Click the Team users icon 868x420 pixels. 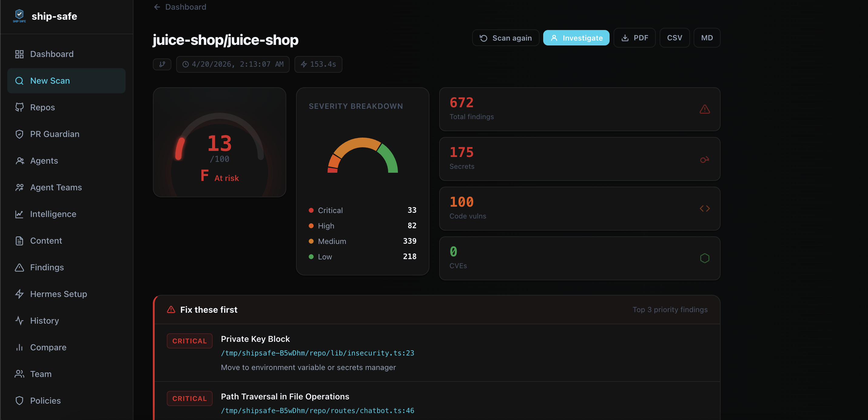[19, 374]
